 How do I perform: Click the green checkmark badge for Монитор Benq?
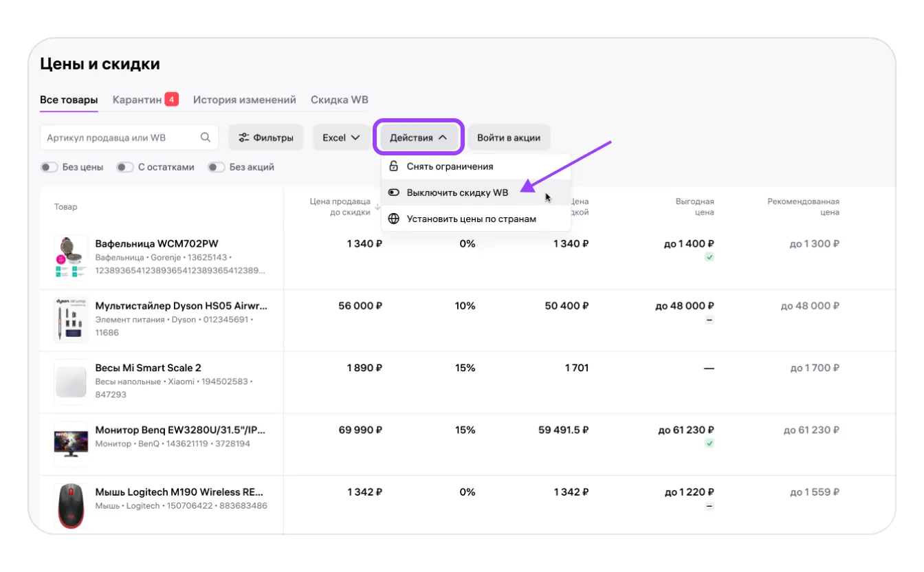pos(709,443)
